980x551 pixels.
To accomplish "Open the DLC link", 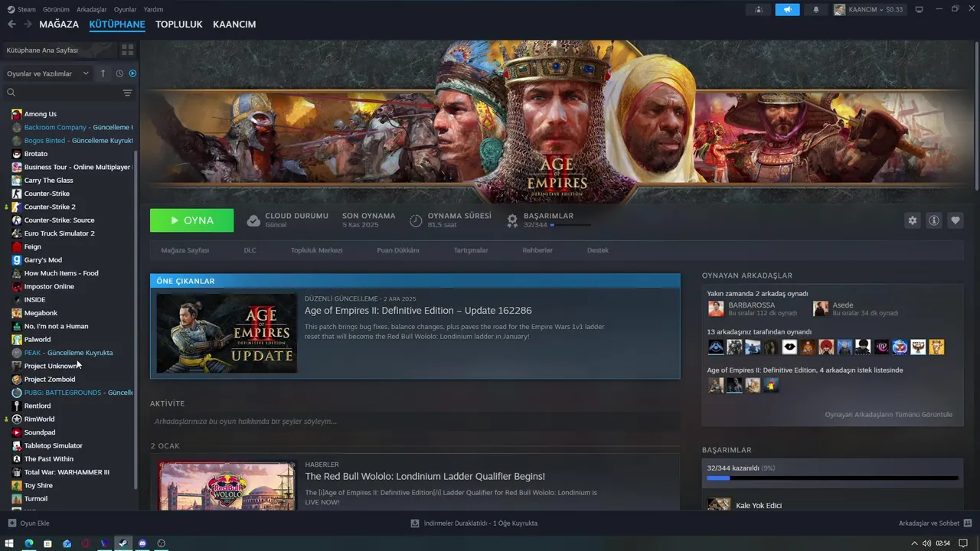I will pyautogui.click(x=250, y=250).
